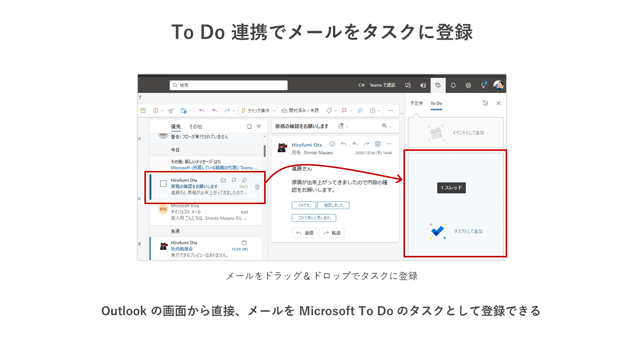The image size is (644, 362).
Task: Click the emoji reaction icon on message
Action: point(333,144)
